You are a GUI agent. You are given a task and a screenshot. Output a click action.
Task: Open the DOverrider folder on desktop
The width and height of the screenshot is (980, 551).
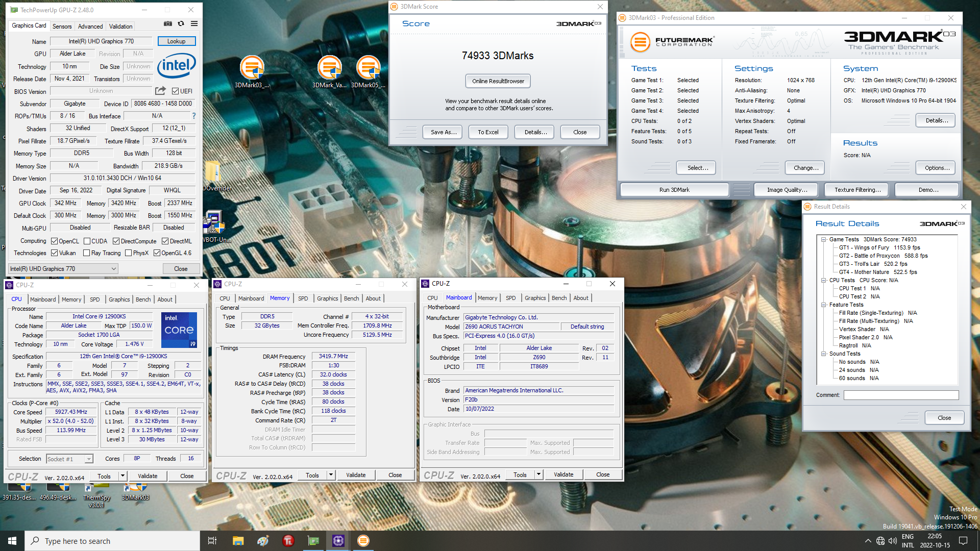[x=214, y=176]
